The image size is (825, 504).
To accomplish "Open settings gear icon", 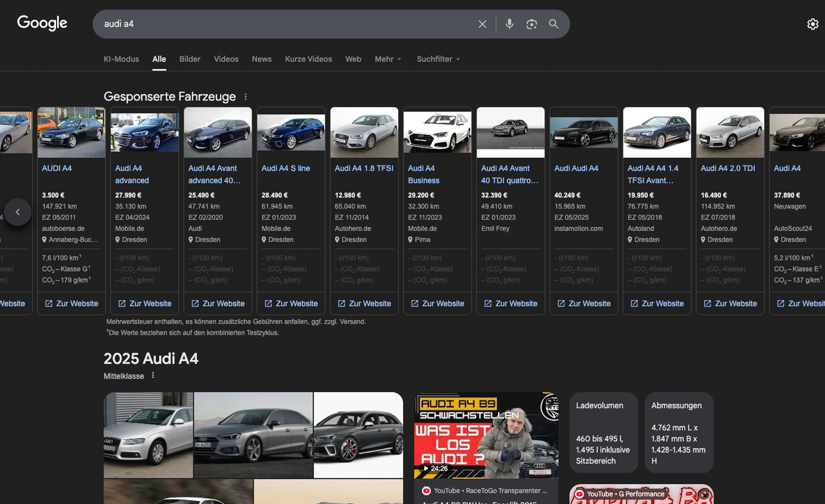I will point(813,24).
